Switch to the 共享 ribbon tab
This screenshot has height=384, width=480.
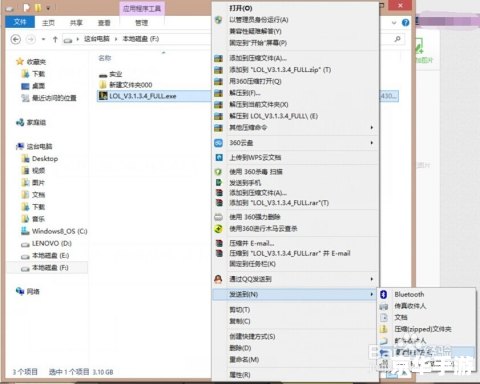pos(76,23)
